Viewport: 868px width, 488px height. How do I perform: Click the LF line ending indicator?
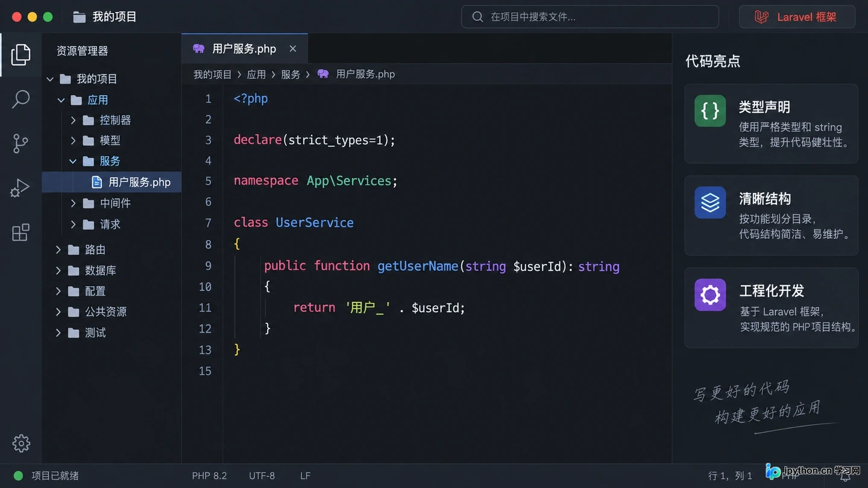[306, 475]
